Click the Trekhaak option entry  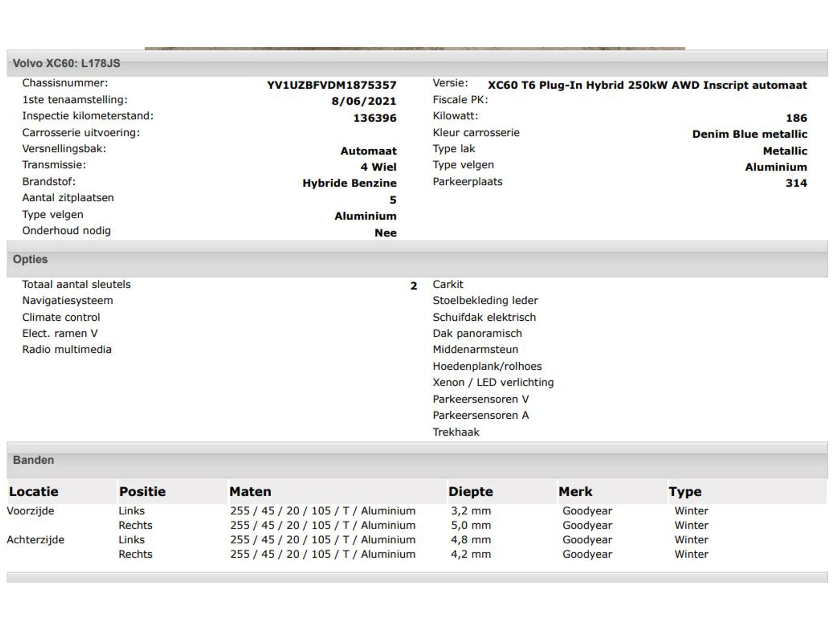456,432
